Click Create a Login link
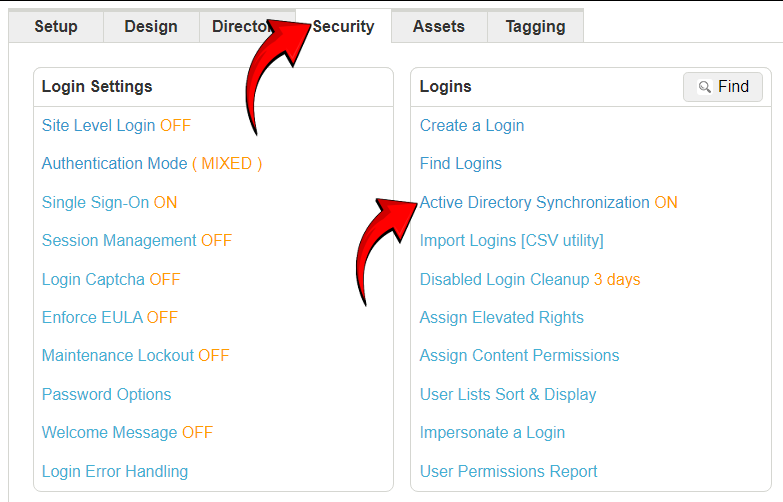This screenshot has height=502, width=783. (x=472, y=125)
